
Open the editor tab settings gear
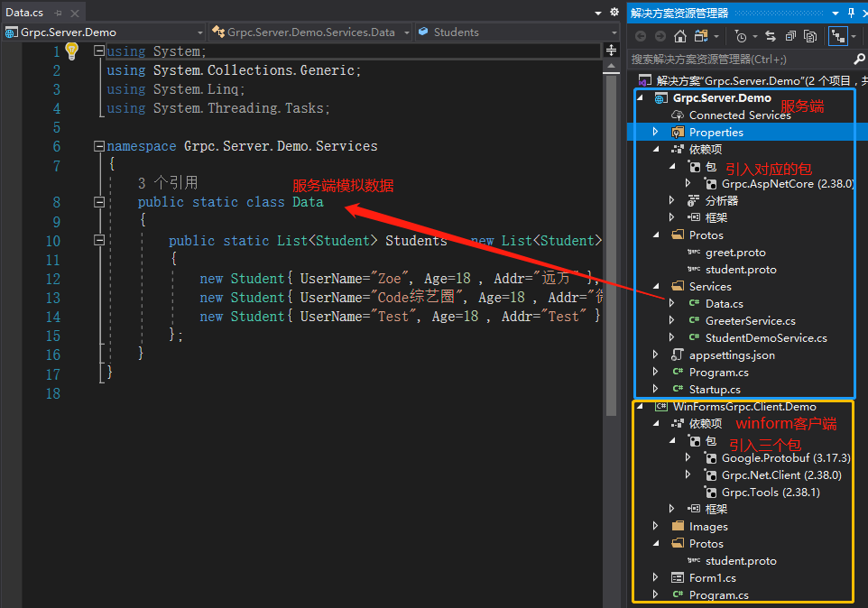tap(614, 12)
